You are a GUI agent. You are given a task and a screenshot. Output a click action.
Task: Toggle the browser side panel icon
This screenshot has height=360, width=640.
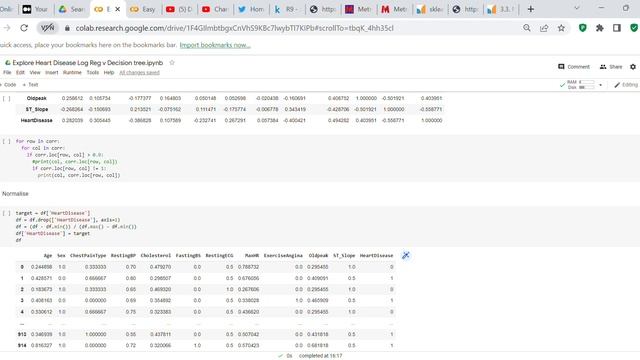(617, 28)
